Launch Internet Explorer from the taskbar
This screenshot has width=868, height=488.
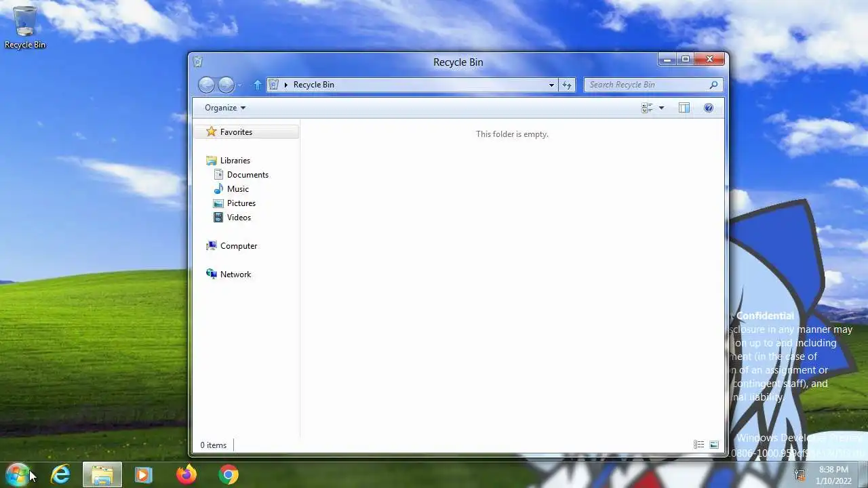(x=61, y=474)
